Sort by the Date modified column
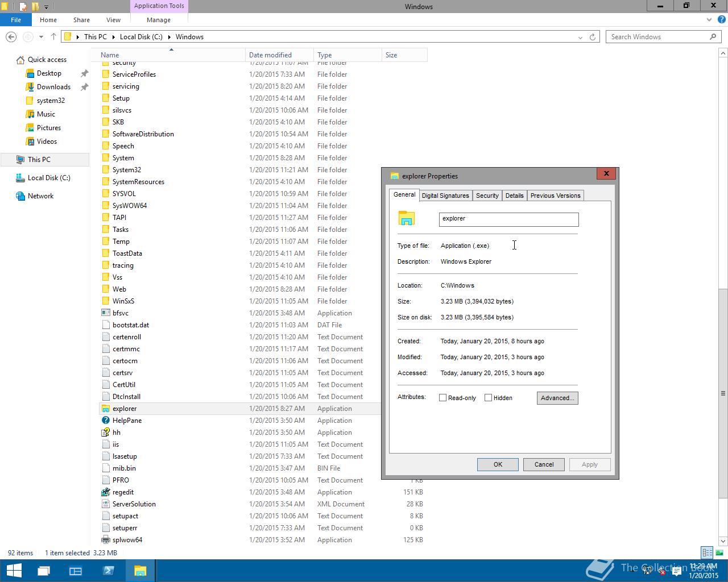 point(279,55)
